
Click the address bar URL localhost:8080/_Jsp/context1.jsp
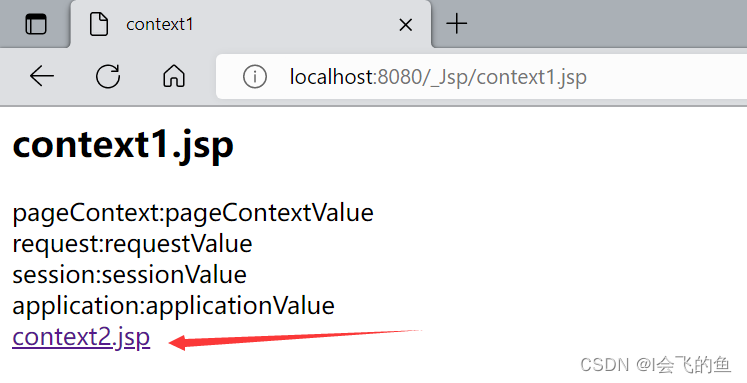click(438, 77)
